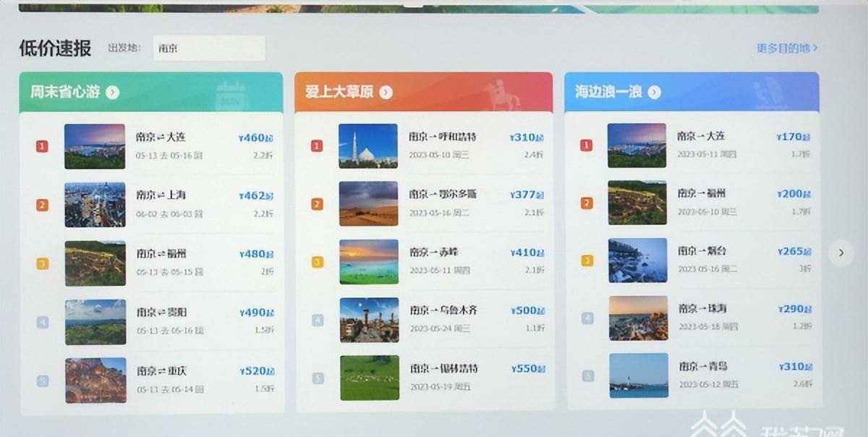
Task: Select route text 南京→乌鲁木齐
Action: (x=444, y=310)
